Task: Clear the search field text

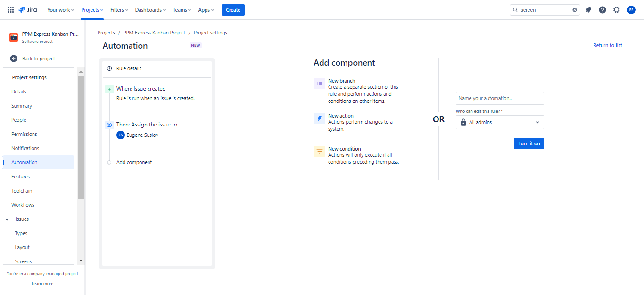Action: [x=575, y=10]
